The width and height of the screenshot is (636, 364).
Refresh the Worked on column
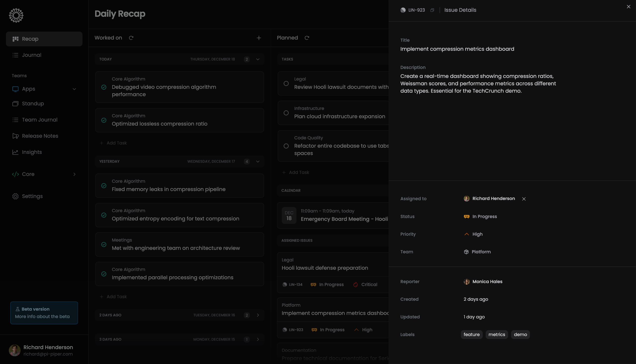131,38
